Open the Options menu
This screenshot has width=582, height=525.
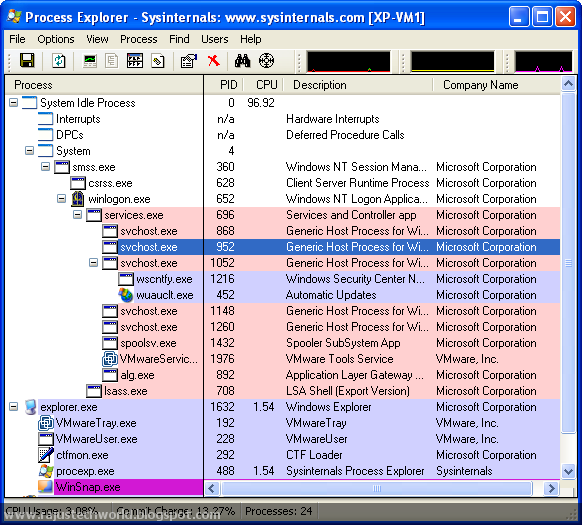coord(56,39)
